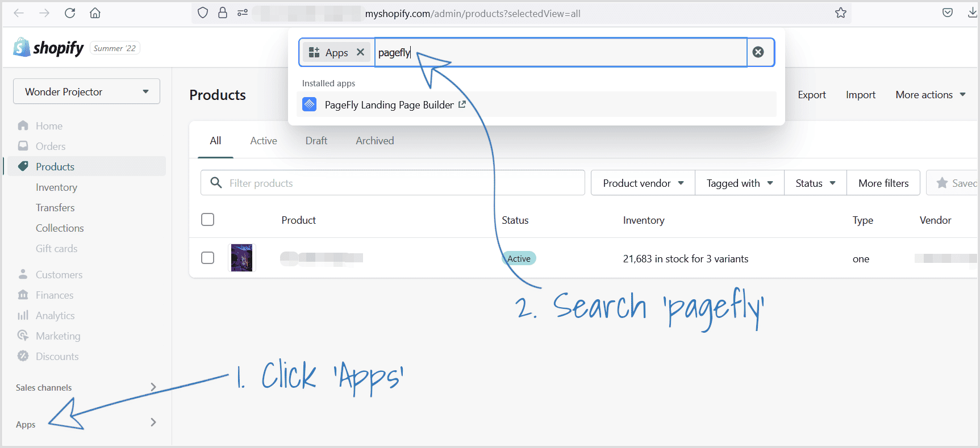980x448 pixels.
Task: Switch to the Archived products tab
Action: click(x=375, y=141)
